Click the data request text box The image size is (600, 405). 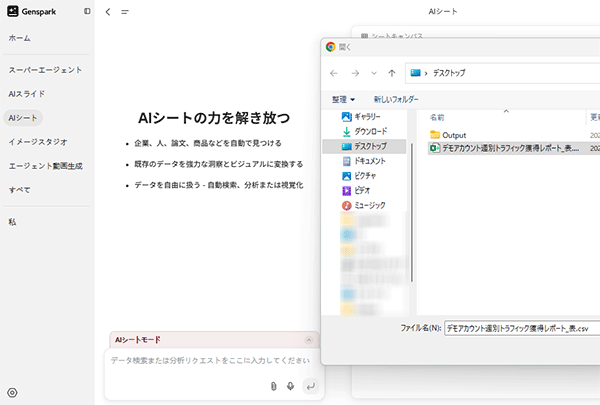(x=210, y=361)
